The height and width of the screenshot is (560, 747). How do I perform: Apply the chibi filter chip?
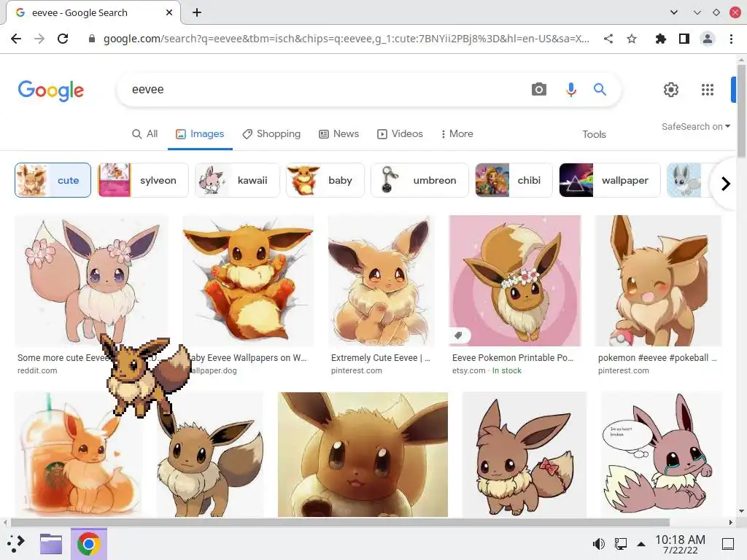514,180
